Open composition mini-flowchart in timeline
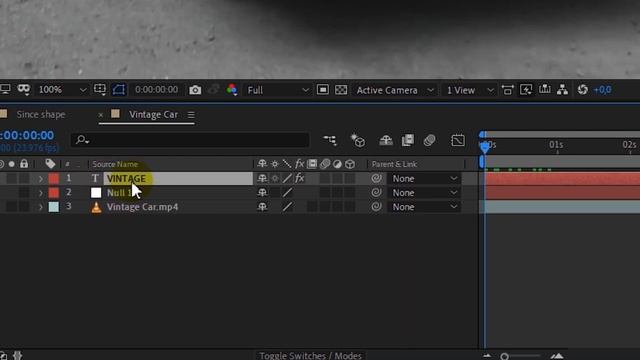The image size is (640, 360). click(330, 140)
